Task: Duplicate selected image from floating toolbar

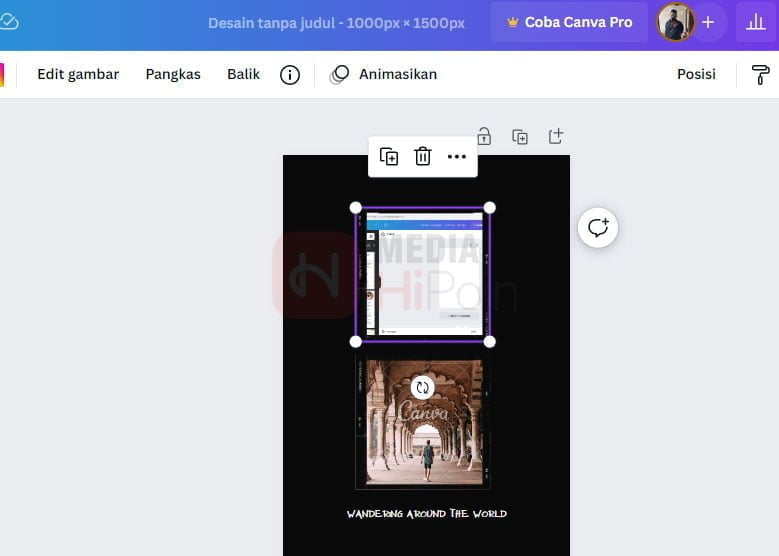Action: click(x=389, y=157)
